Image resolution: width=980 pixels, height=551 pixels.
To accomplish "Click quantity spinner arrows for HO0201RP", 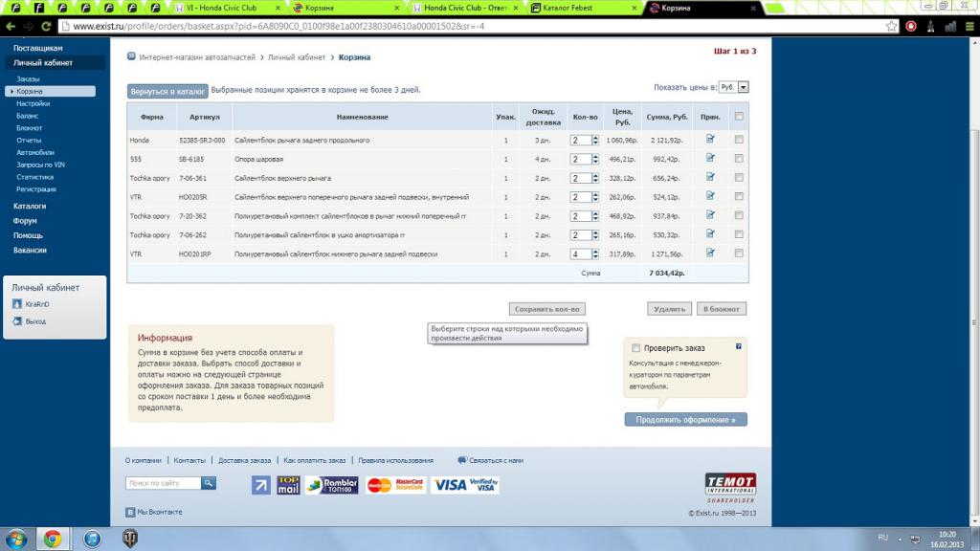I will tap(595, 254).
